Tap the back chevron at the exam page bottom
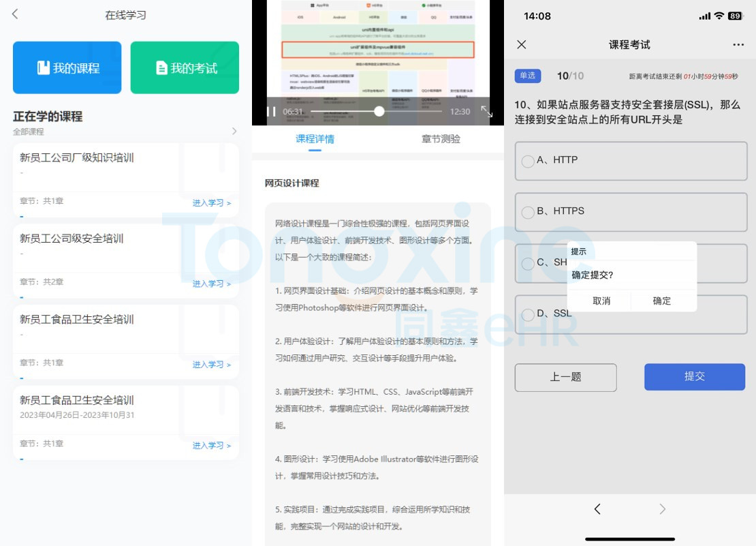756x546 pixels. 597,509
